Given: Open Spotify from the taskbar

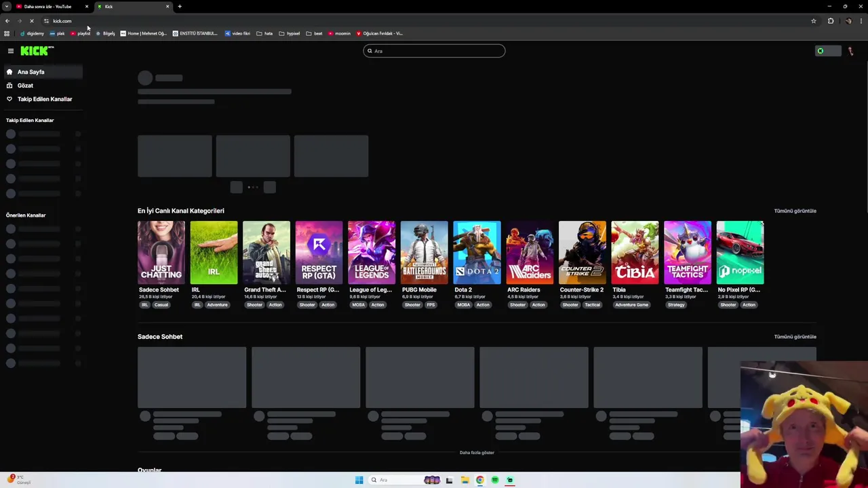Looking at the screenshot, I should coord(495,480).
